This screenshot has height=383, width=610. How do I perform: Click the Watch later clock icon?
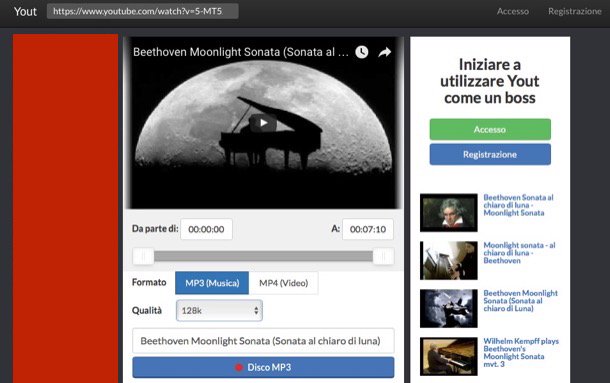tap(362, 52)
